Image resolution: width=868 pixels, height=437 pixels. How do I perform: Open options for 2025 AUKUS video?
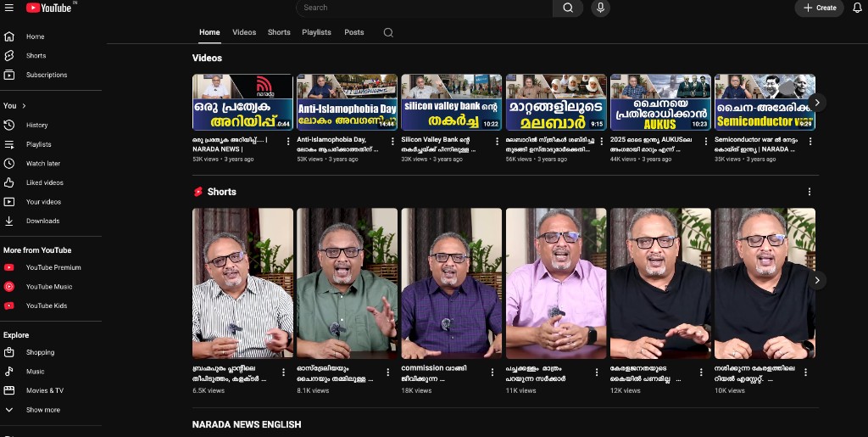point(706,141)
